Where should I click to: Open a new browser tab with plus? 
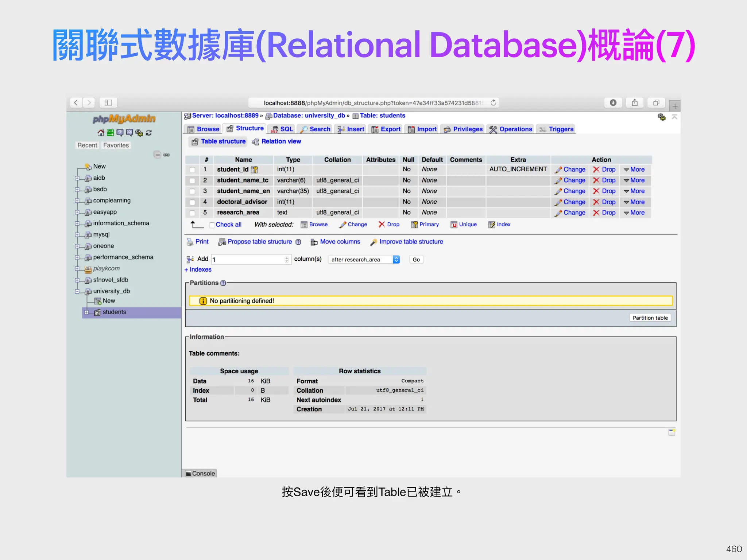[675, 106]
